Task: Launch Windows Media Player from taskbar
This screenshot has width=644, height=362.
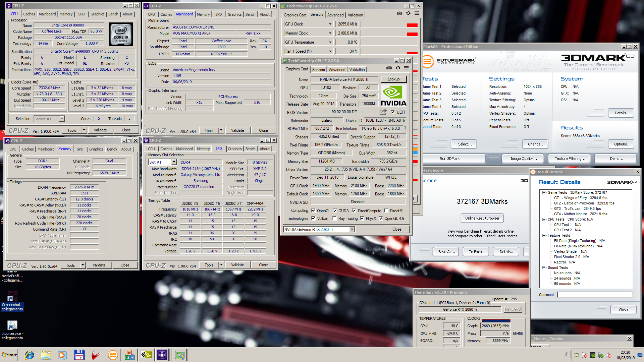Action: click(x=62, y=355)
